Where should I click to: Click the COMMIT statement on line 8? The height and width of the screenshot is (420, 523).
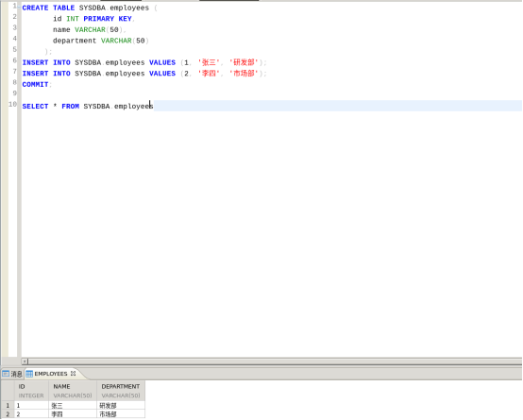pos(35,84)
